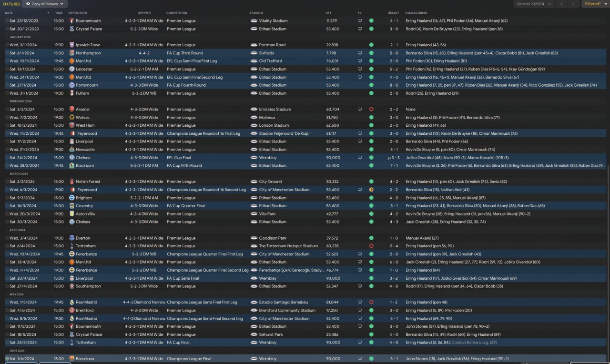Open the Champions League Final competition link
This screenshot has width=610, height=364.
coord(189,358)
